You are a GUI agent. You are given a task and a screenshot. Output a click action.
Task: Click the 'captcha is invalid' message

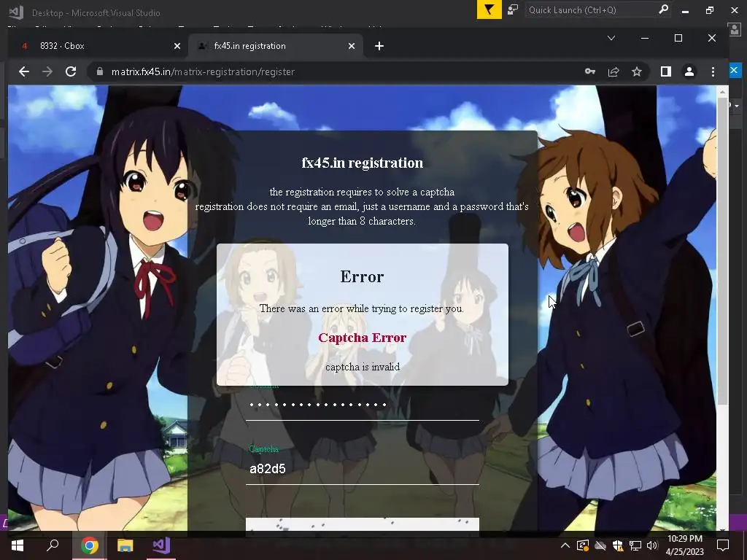[x=362, y=367]
